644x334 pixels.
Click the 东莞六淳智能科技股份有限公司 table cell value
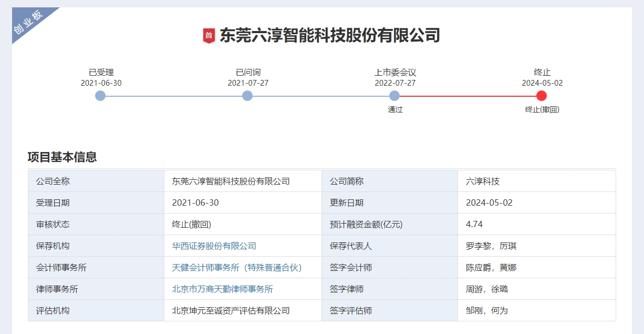(x=243, y=181)
